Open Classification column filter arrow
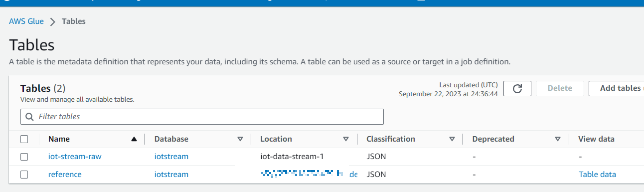The width and height of the screenshot is (644, 192). (452, 139)
